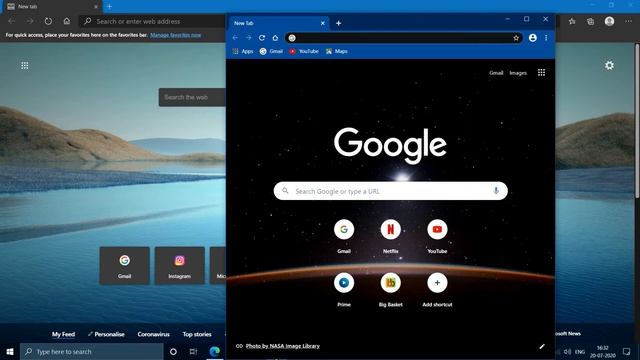The width and height of the screenshot is (640, 360).
Task: Click Edge's vertical scrollbar
Action: point(637,120)
